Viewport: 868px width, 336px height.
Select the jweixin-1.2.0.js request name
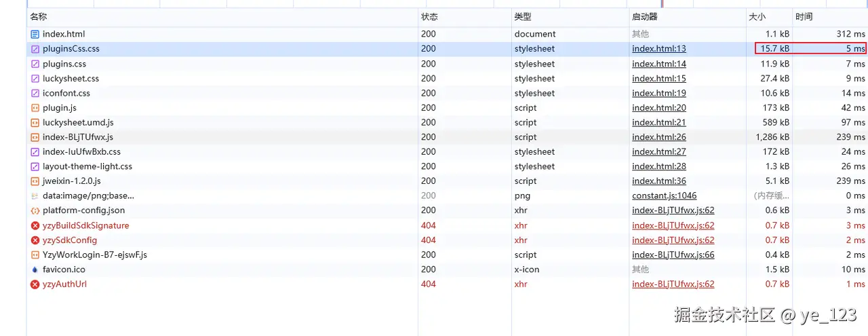(72, 181)
